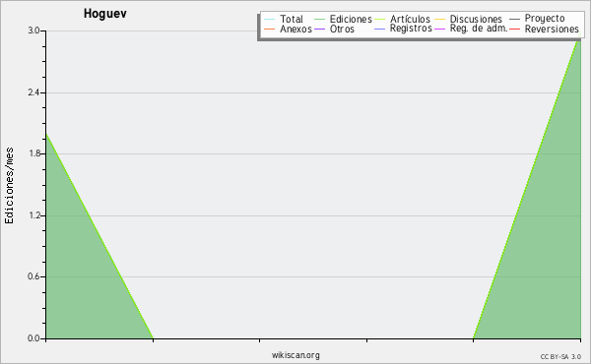Viewport: 591px width, 364px height.
Task: Click the 0.6 y-axis value
Action: tap(33, 276)
